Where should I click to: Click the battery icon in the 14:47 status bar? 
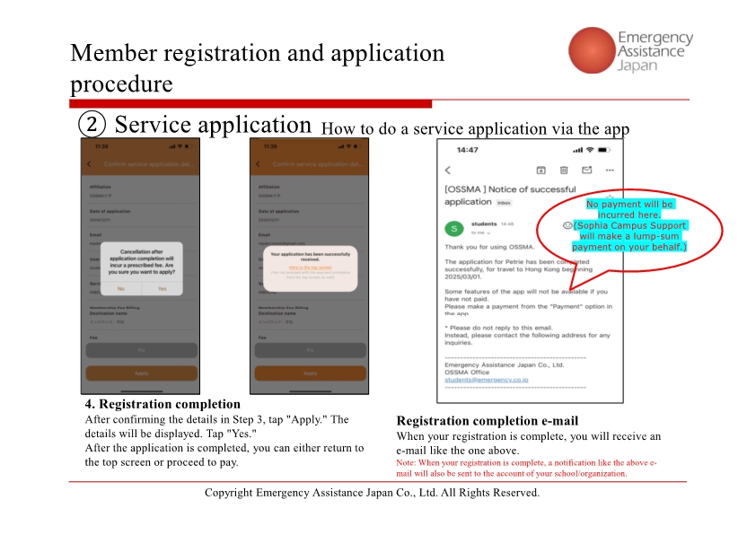(x=604, y=150)
